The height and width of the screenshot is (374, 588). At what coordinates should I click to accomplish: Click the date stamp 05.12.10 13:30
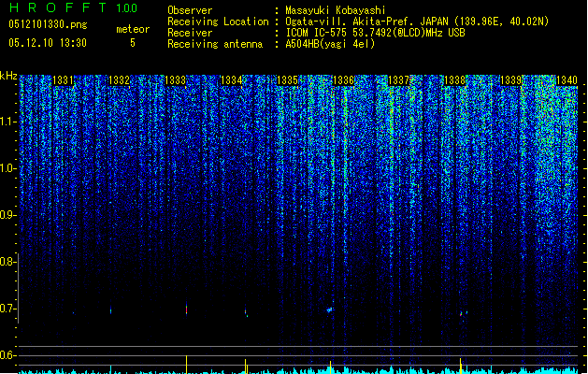[48, 43]
